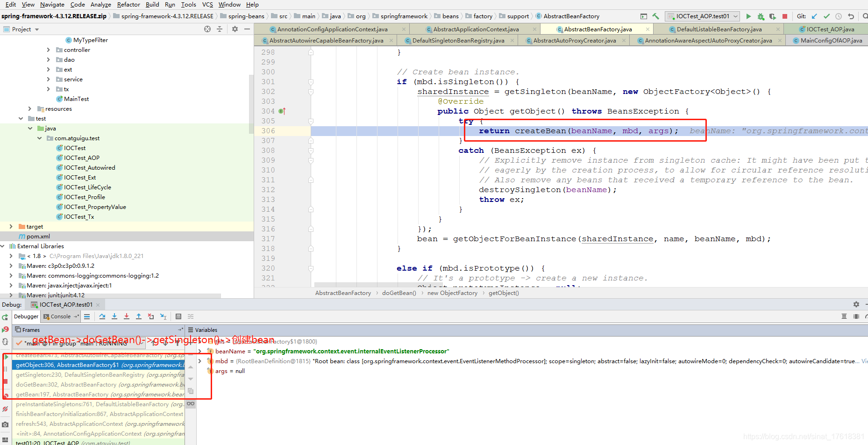Expand the mbd variable
Viewport: 868px width, 445px height.
(x=200, y=361)
